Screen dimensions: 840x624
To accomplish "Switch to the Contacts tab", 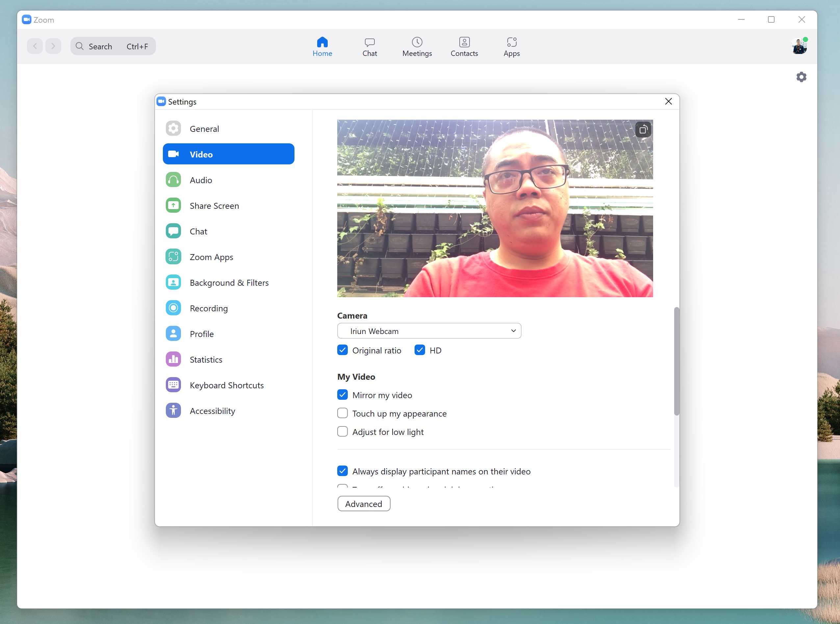I will pos(464,46).
